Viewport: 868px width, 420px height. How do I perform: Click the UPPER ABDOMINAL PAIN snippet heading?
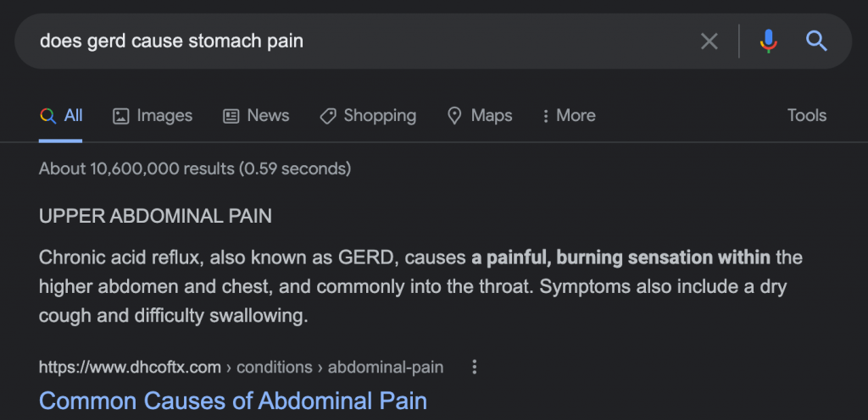[x=155, y=217]
